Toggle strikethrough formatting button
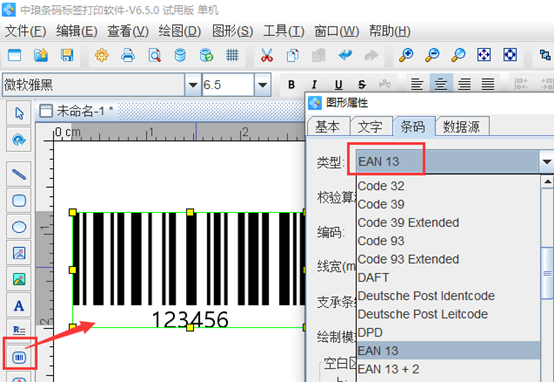This screenshot has width=554, height=382. pyautogui.click(x=362, y=84)
